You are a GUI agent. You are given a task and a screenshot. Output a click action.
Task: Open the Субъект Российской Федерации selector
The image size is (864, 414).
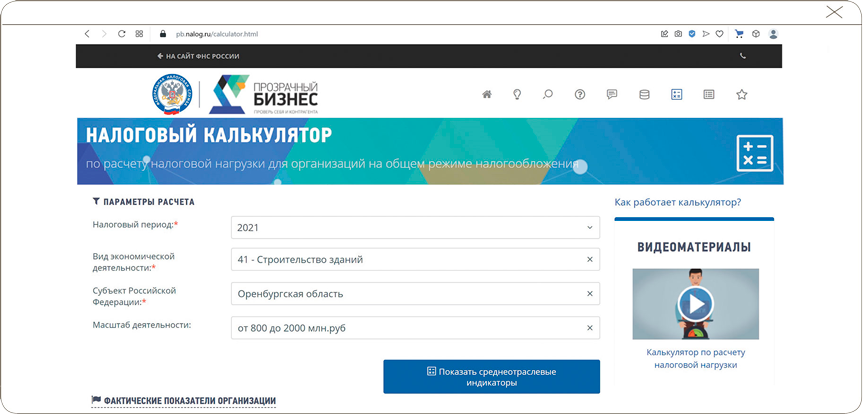[405, 294]
